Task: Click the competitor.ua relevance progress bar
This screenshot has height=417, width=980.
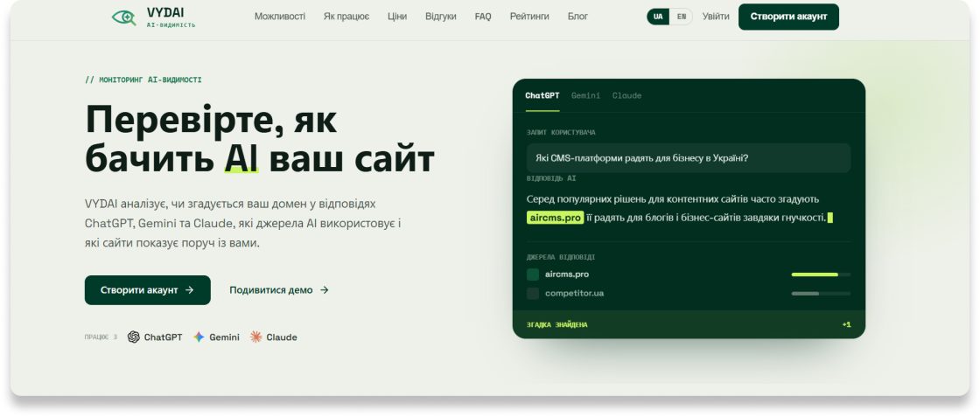Action: pyautogui.click(x=821, y=294)
